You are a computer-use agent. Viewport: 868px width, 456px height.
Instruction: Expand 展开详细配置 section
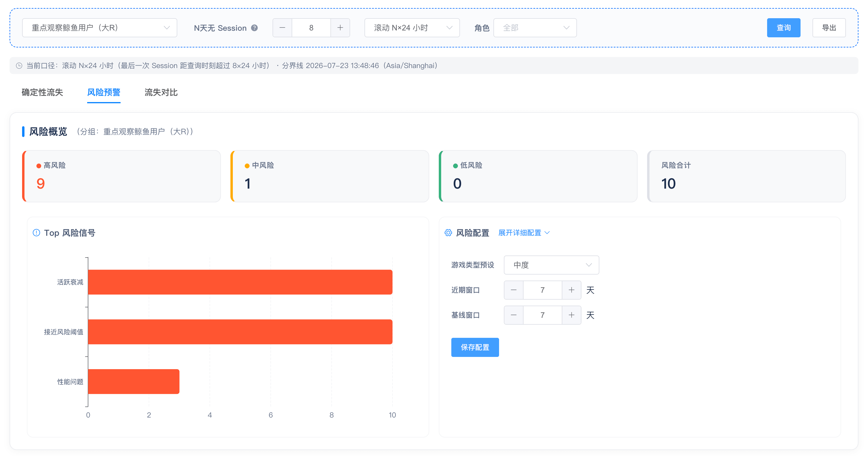(x=524, y=233)
